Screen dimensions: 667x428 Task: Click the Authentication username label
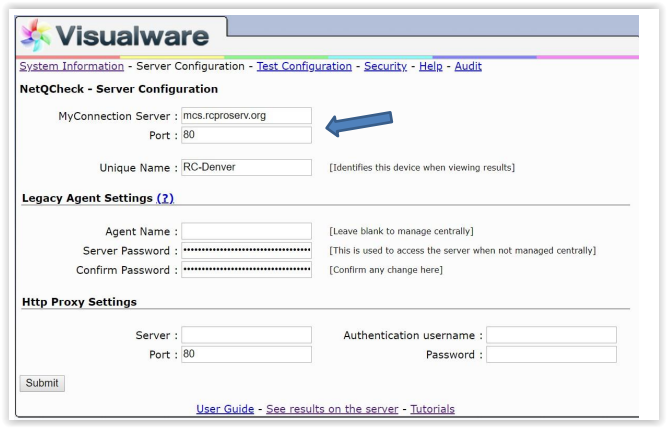pyautogui.click(x=409, y=335)
